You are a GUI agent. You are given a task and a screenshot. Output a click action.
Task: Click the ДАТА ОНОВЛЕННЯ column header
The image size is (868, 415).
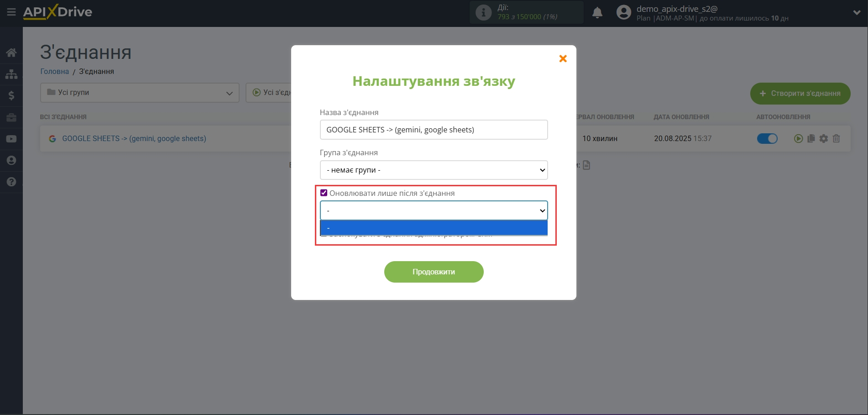[681, 117]
